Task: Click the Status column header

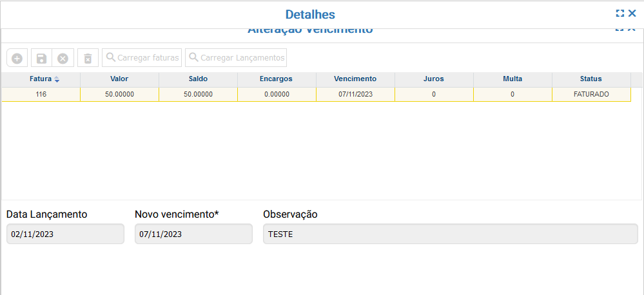Action: pyautogui.click(x=590, y=79)
